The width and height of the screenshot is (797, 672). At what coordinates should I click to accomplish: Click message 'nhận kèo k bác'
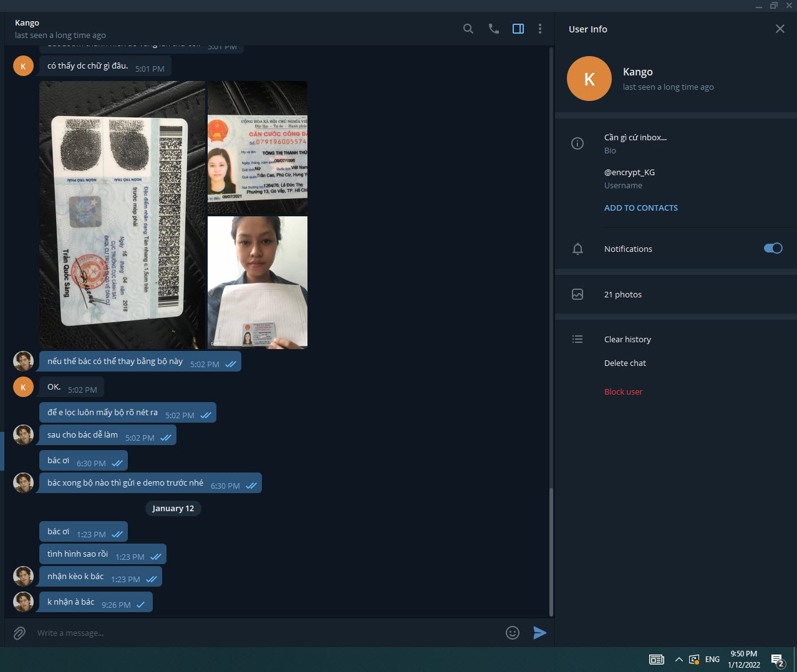pos(100,577)
